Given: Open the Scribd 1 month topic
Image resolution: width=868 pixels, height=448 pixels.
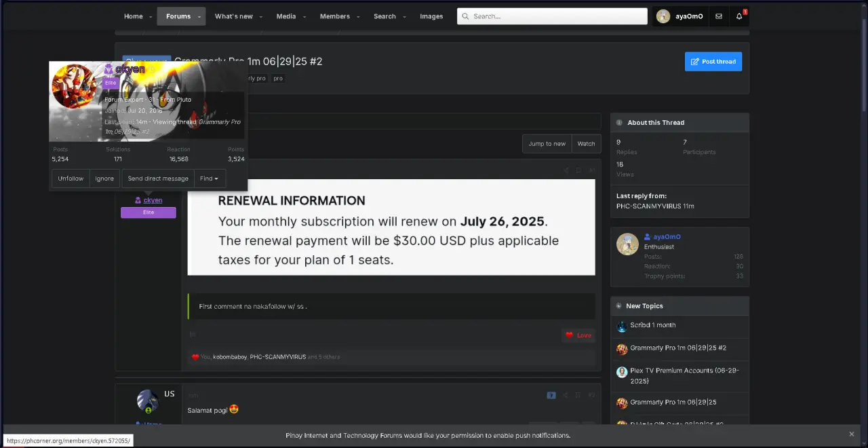Looking at the screenshot, I should (652, 325).
